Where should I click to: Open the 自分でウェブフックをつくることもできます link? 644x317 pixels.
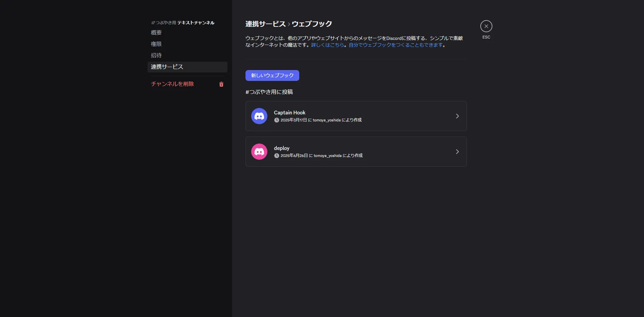pyautogui.click(x=396, y=45)
